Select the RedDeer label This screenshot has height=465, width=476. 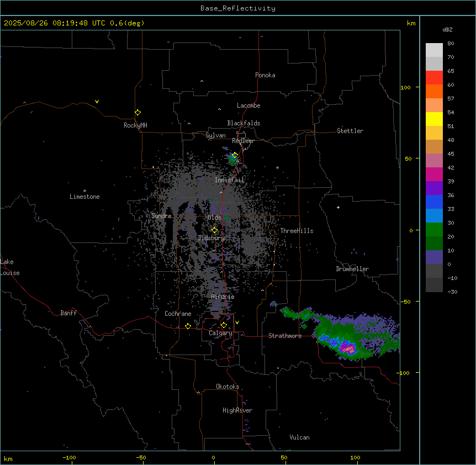(243, 141)
